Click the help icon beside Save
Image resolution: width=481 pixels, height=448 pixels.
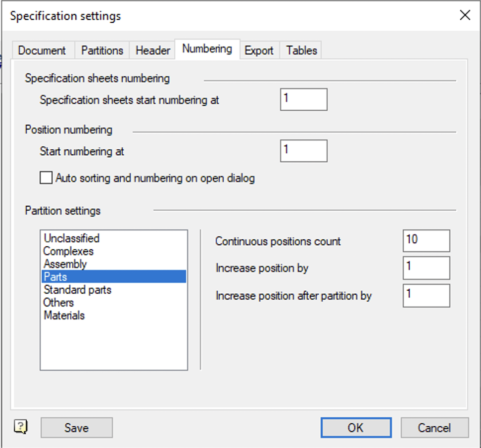tap(21, 427)
